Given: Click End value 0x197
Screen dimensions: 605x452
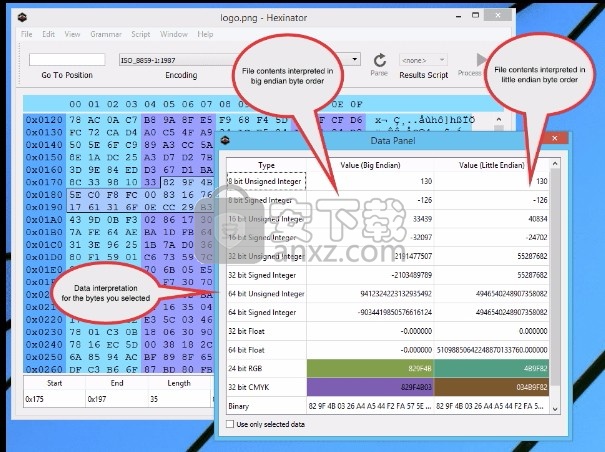Looking at the screenshot, I should pos(97,399).
